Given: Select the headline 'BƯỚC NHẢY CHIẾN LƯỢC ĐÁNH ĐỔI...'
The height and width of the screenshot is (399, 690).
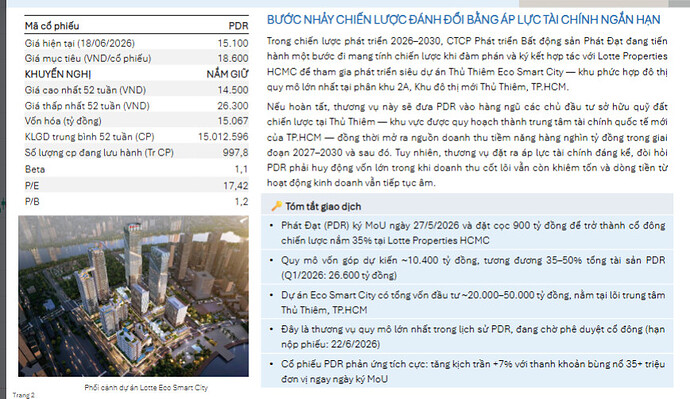Looking at the screenshot, I should pos(463,20).
